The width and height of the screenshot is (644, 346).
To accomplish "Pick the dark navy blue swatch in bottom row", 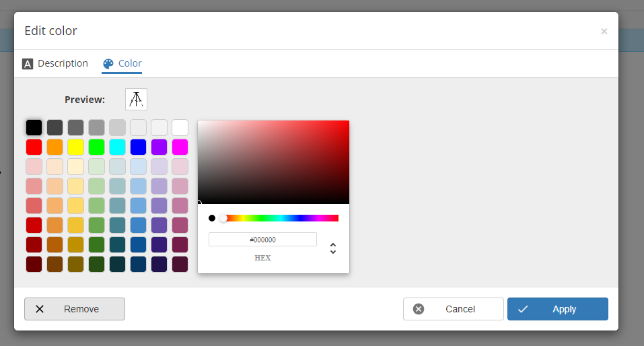I will 138,265.
